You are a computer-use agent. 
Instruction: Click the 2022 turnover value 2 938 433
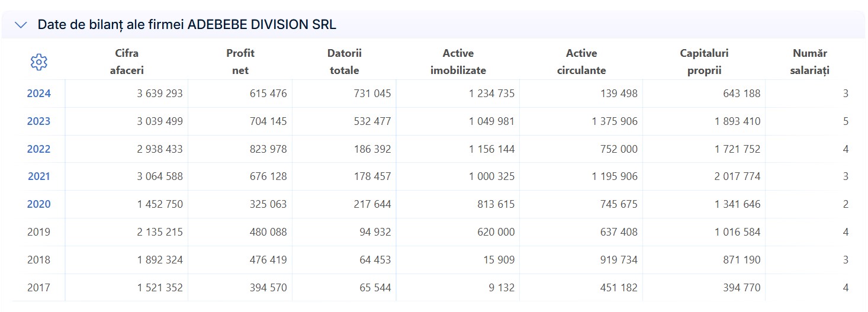160,149
